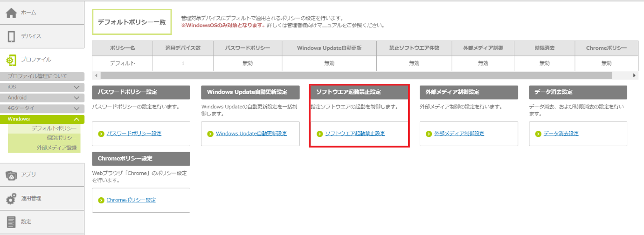
Task: Open デフォルトポリシー submenu item
Action: click(54, 128)
